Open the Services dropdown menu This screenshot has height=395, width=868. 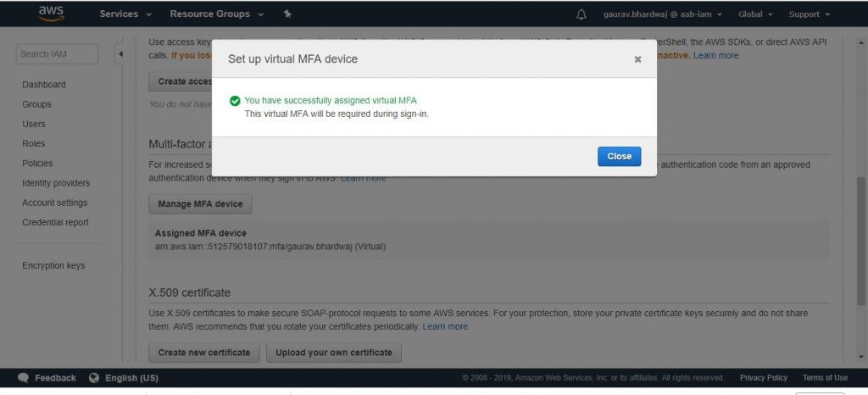[x=125, y=14]
